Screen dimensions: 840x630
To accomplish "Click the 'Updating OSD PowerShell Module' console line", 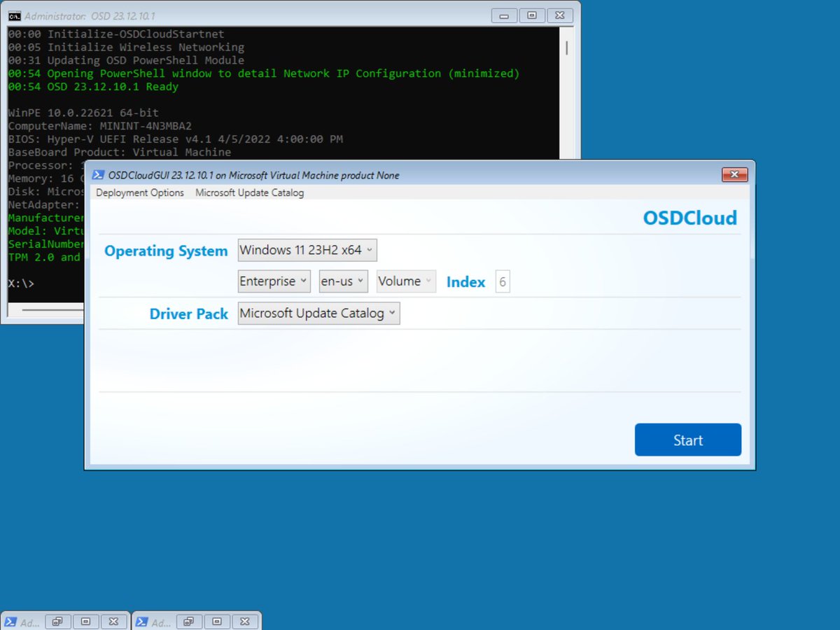I will click(126, 60).
